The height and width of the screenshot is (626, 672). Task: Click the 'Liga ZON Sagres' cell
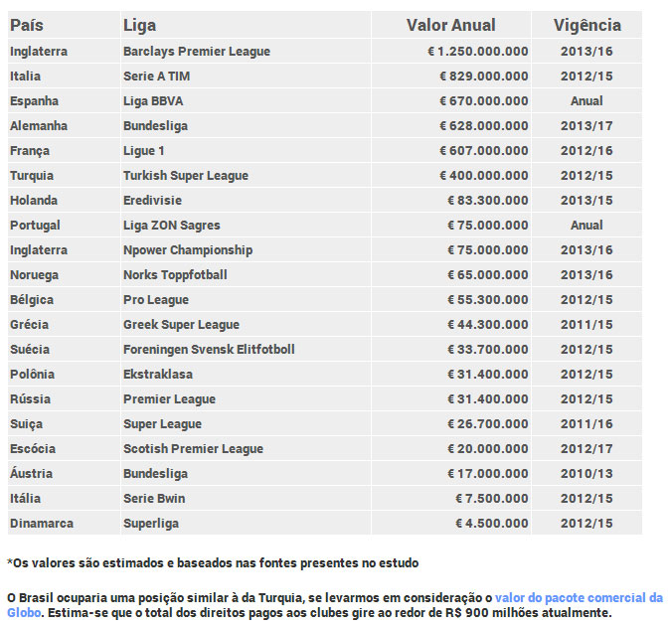pyautogui.click(x=171, y=225)
